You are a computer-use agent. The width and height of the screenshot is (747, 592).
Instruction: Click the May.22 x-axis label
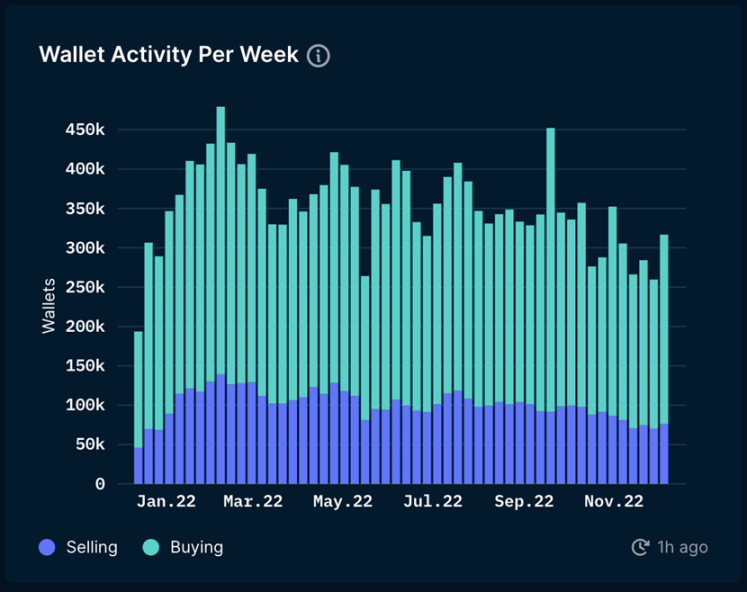343,502
